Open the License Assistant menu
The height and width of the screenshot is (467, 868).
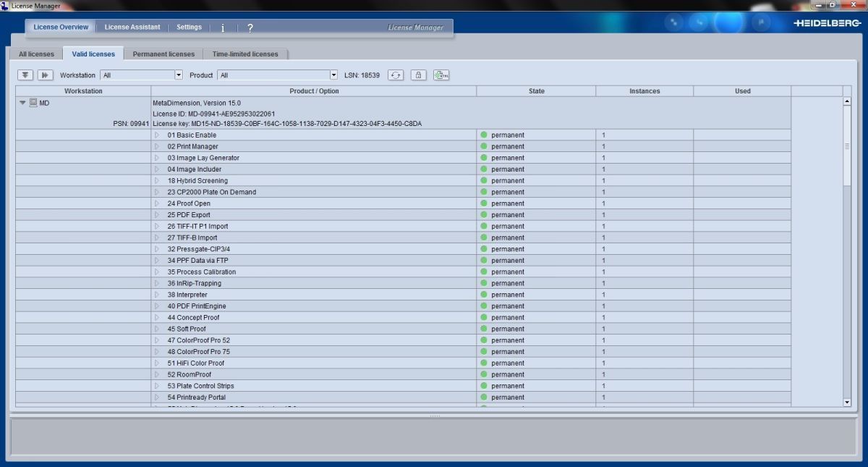132,28
